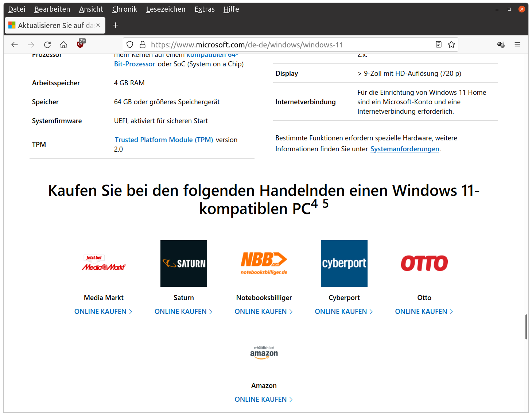Click the Notebooksbilliger retailer name
The height and width of the screenshot is (416, 532).
pos(264,298)
